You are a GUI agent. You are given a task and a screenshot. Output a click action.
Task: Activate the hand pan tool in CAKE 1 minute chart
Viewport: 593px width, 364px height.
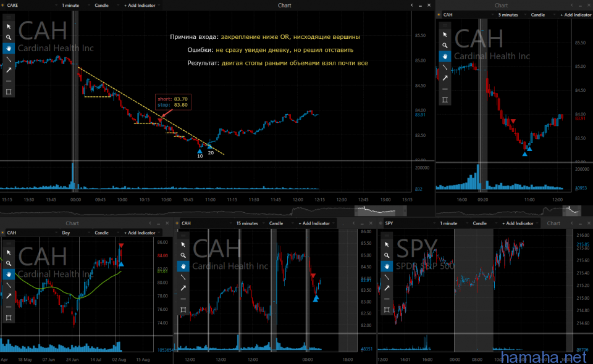tap(9, 48)
